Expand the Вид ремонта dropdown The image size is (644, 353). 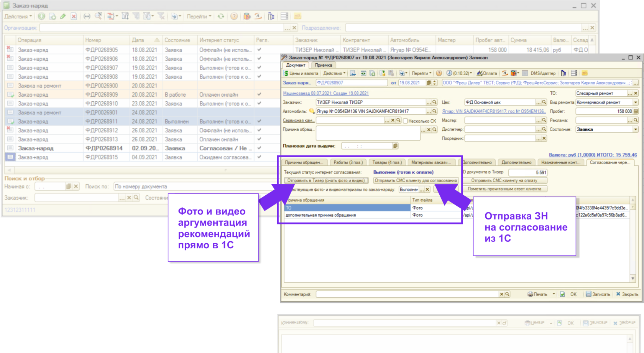coord(636,102)
